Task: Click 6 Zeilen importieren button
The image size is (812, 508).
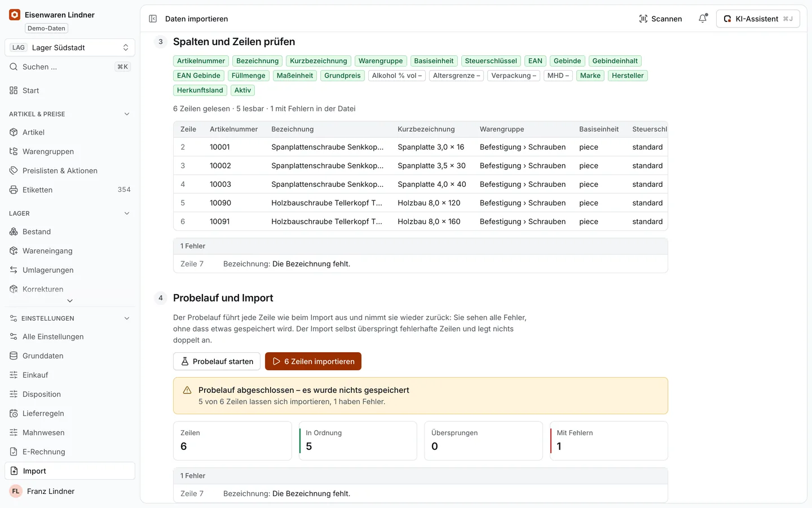Action: (313, 361)
